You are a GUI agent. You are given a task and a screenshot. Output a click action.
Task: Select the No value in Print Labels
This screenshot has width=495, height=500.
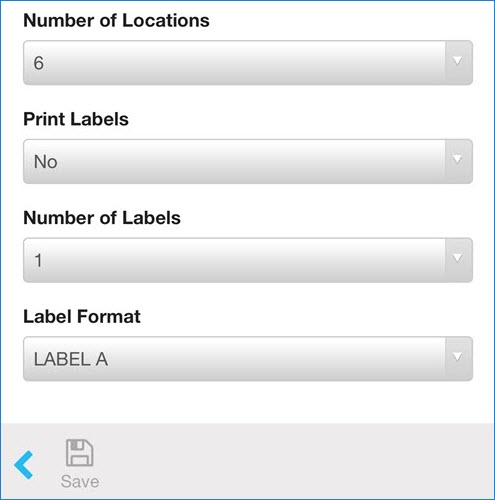point(46,162)
